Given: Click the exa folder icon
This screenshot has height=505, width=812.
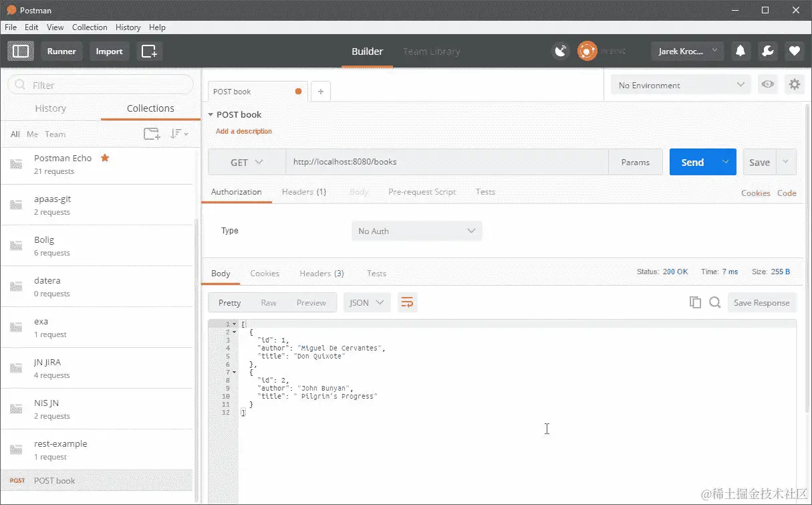Looking at the screenshot, I should 16,327.
